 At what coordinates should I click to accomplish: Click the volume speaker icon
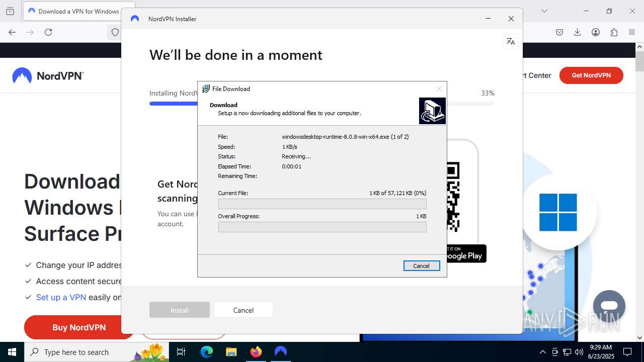point(579,352)
